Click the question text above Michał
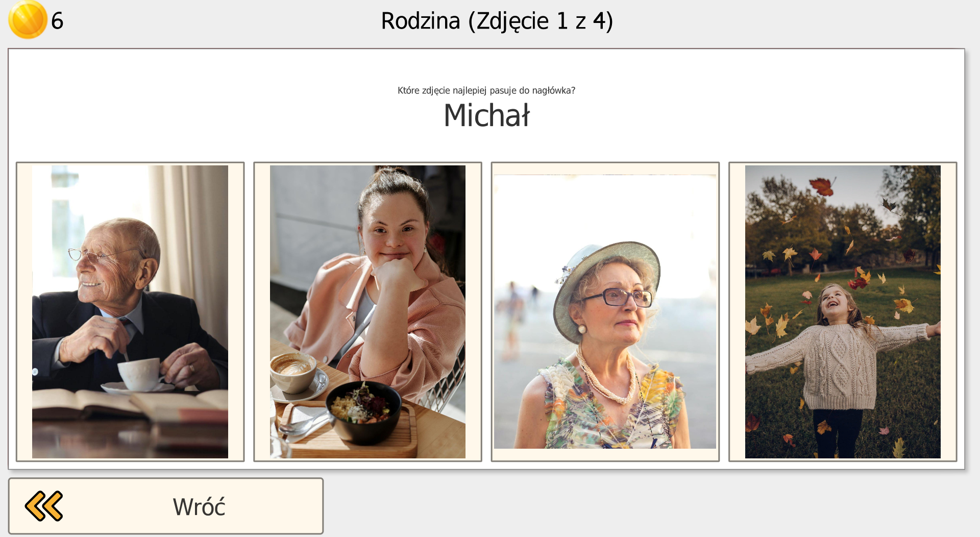The width and height of the screenshot is (980, 537). point(486,90)
